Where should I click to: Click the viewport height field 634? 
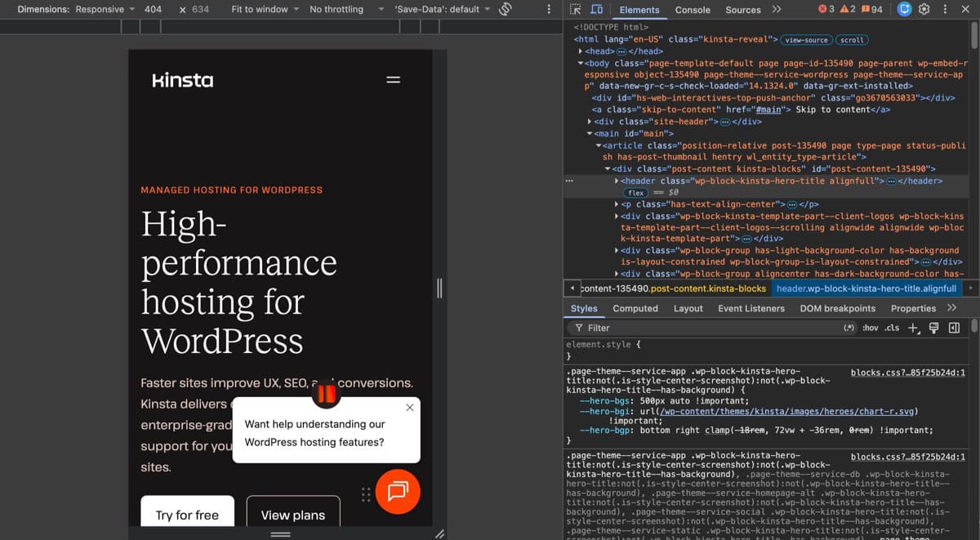tap(200, 10)
